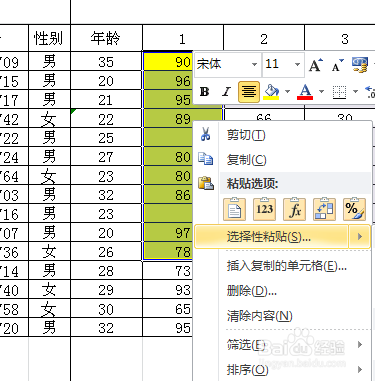Expand 选择性粘贴 submenu arrow

(360, 237)
